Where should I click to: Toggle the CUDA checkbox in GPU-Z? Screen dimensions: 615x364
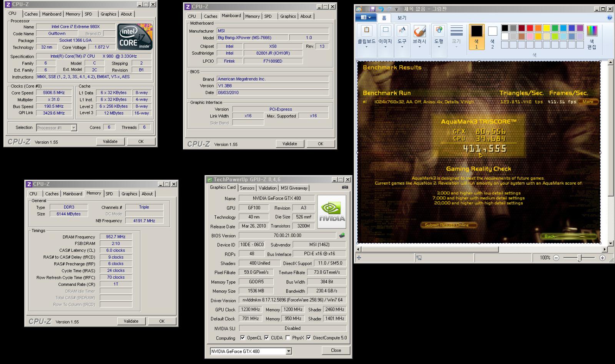click(x=266, y=338)
